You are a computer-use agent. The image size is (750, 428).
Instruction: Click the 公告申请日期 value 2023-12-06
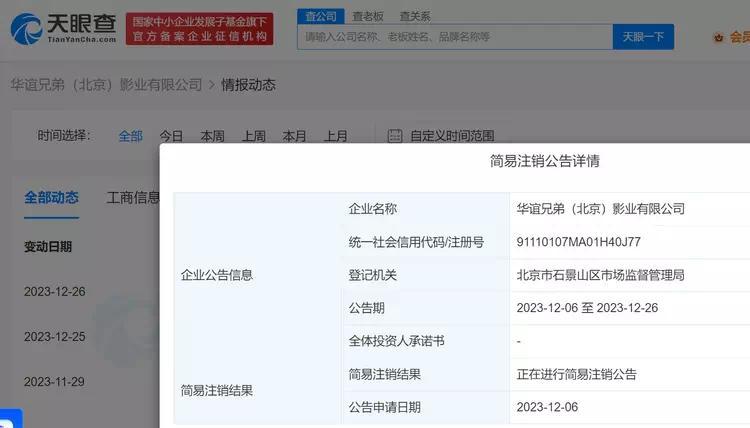[547, 407]
